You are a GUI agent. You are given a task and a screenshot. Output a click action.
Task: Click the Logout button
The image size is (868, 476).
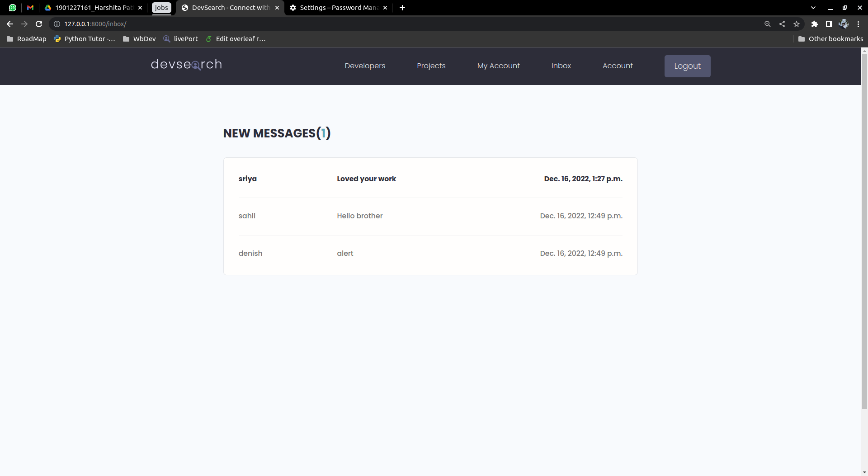tap(687, 66)
